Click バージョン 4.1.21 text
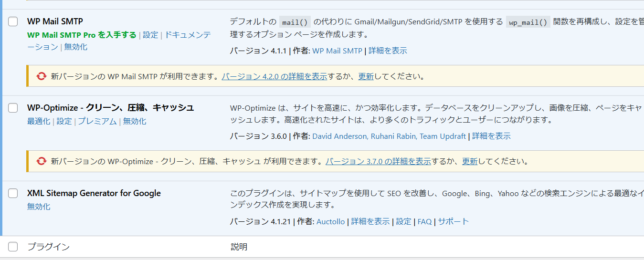The width and height of the screenshot is (644, 260). pyautogui.click(x=260, y=221)
